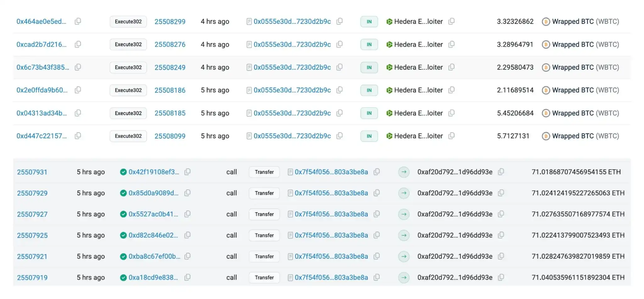Copy hash 0x42f19108ef3 with copy icon
The image size is (644, 299).
[x=187, y=172]
